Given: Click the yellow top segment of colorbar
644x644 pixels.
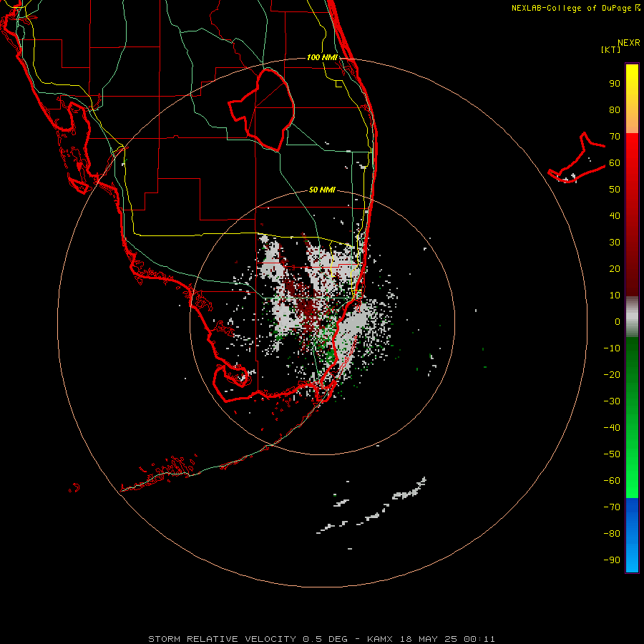Looking at the screenshot, I should tap(632, 98).
